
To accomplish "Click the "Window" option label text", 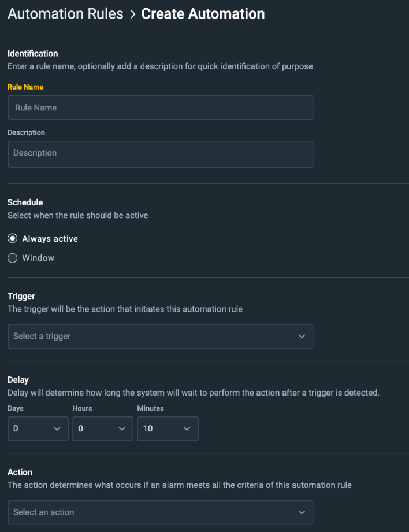I will (38, 258).
